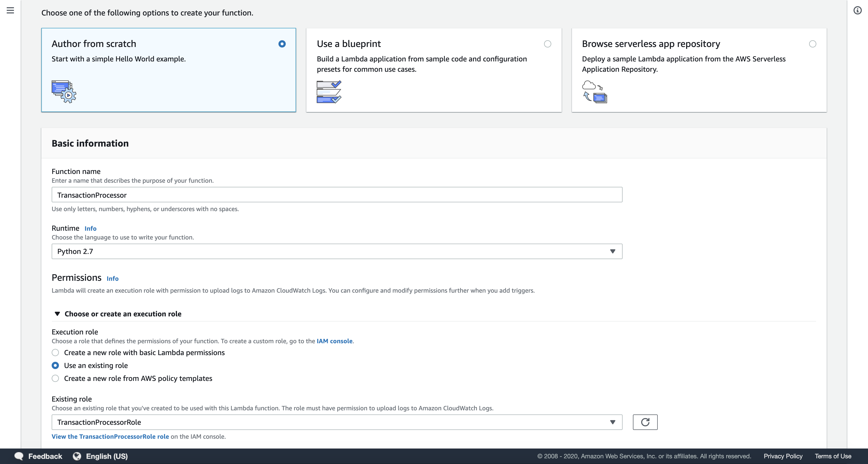
Task: Click the info circle icon at top right
Action: [x=857, y=10]
